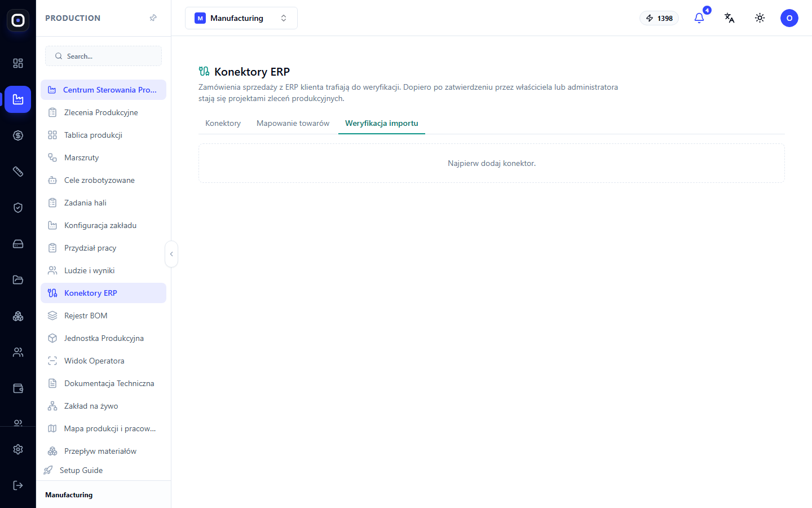
Task: Open the shield security icon in left rail
Action: 18,208
